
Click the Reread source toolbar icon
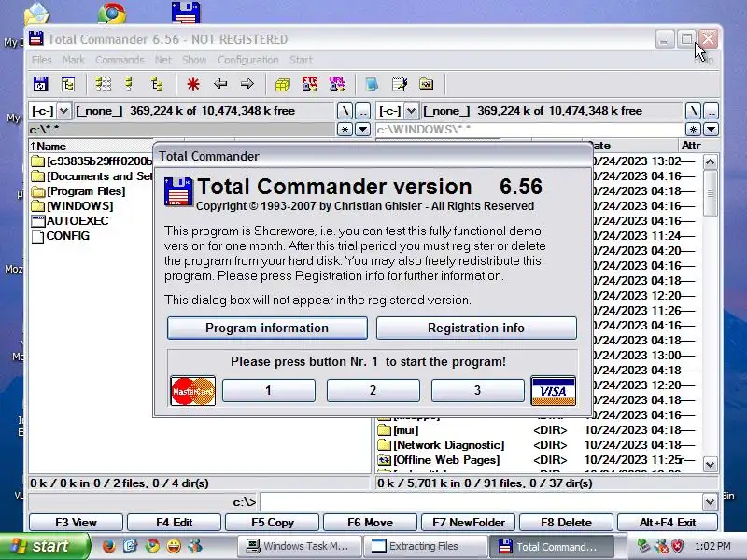point(40,84)
